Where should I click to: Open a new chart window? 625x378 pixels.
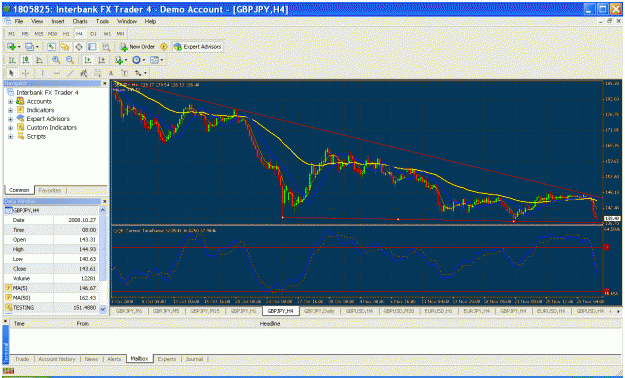pyautogui.click(x=12, y=47)
